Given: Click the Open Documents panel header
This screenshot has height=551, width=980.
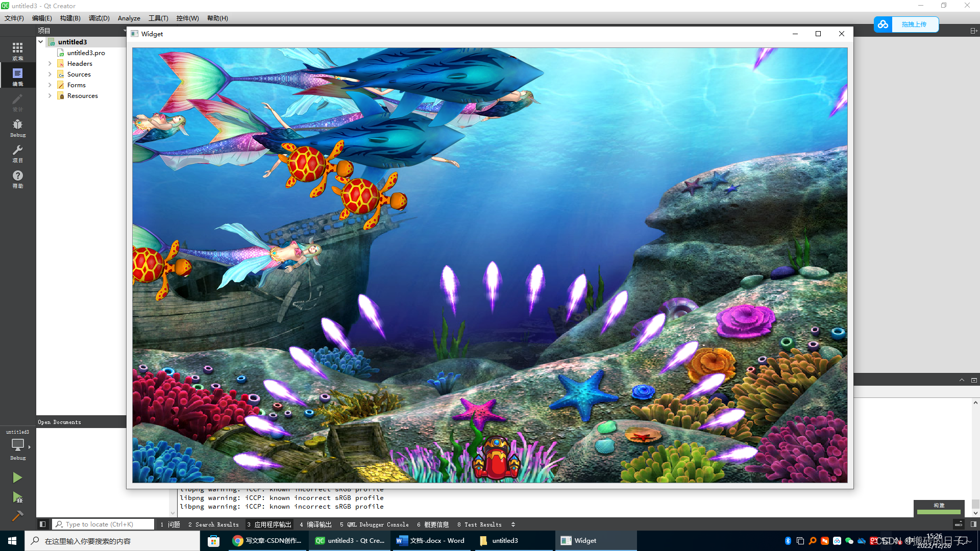Looking at the screenshot, I should pos(82,422).
